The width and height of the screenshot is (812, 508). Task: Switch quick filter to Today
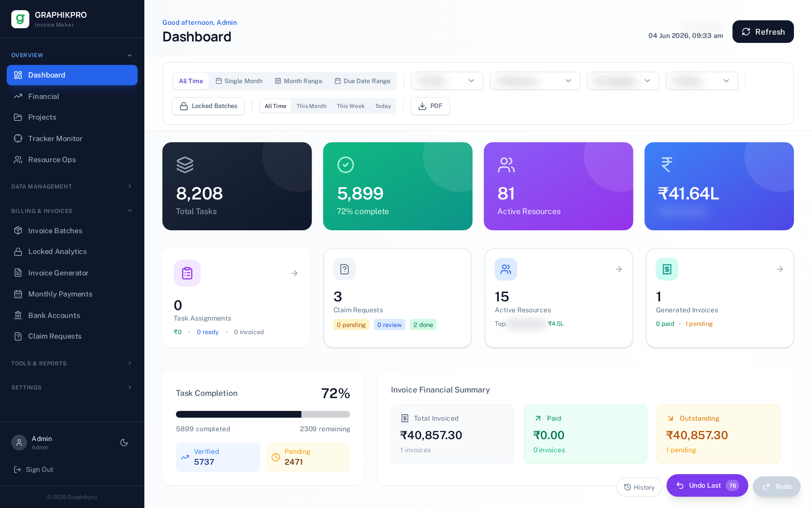[383, 106]
